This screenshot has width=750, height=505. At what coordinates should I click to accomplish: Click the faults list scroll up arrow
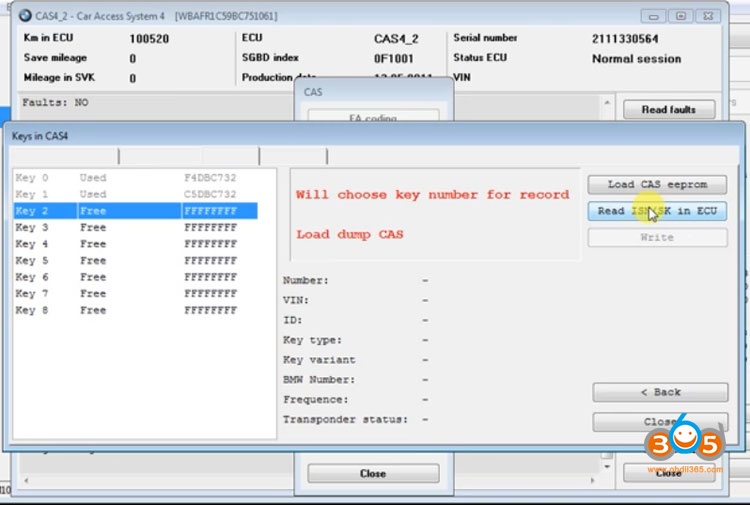(x=607, y=102)
